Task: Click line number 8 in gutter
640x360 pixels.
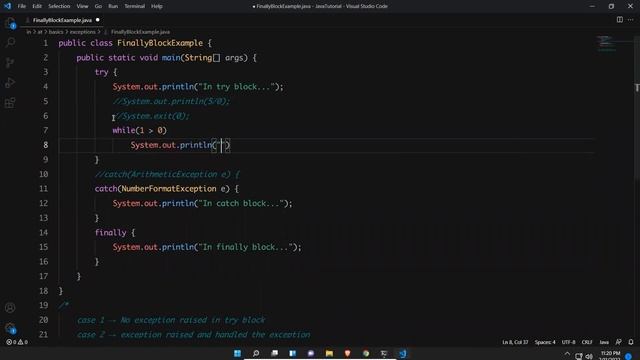Action: coord(46,145)
